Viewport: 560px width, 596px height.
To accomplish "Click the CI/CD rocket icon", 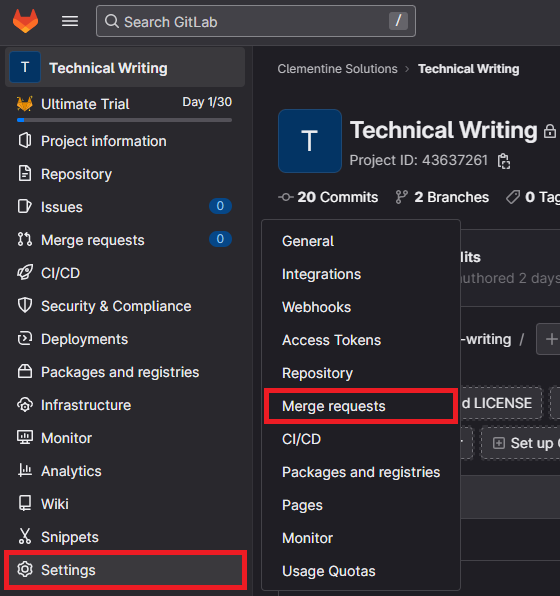I will pos(25,273).
